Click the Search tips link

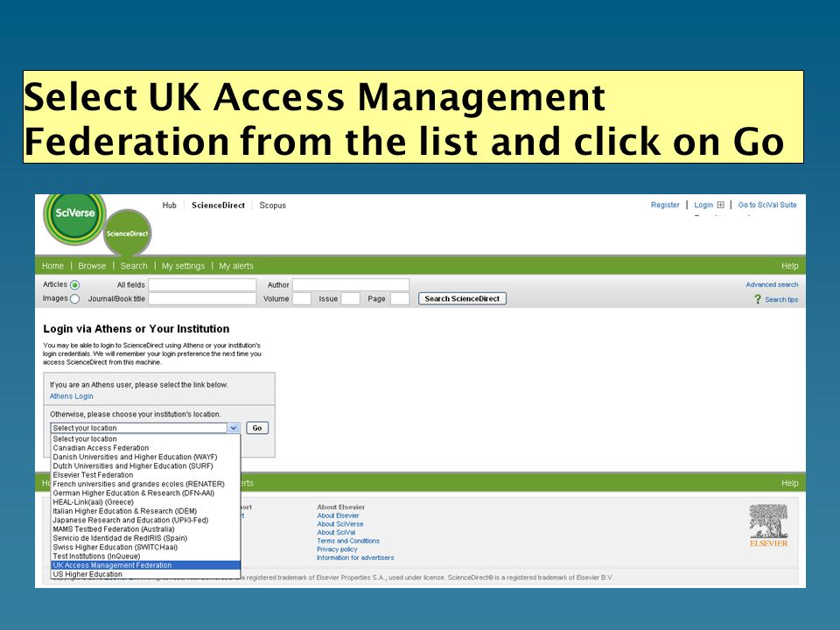(x=781, y=299)
